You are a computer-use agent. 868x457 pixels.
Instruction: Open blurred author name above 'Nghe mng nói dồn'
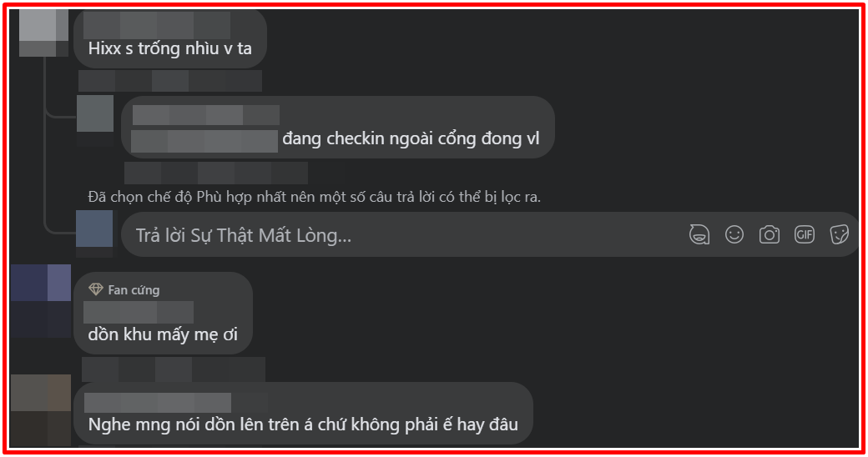[x=158, y=403]
